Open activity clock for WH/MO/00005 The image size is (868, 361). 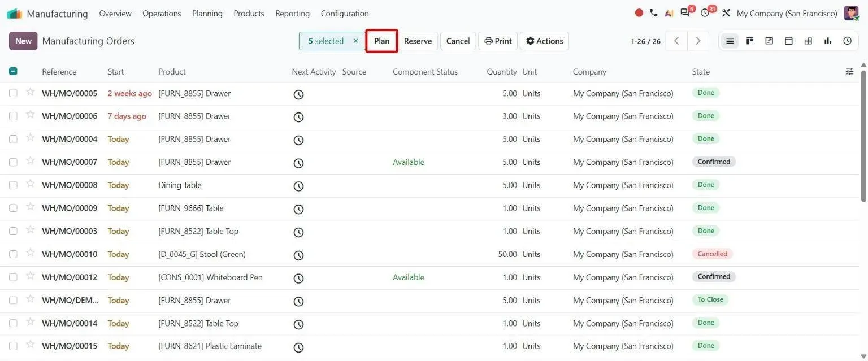298,94
